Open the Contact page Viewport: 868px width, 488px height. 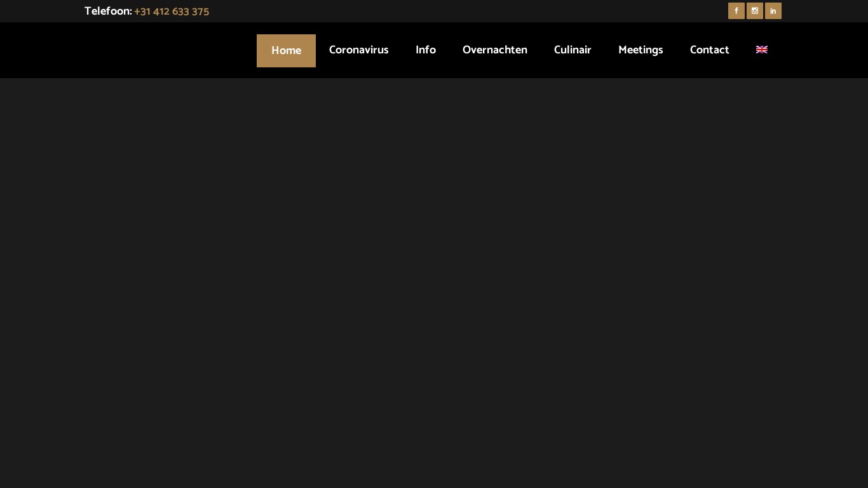[x=709, y=50]
